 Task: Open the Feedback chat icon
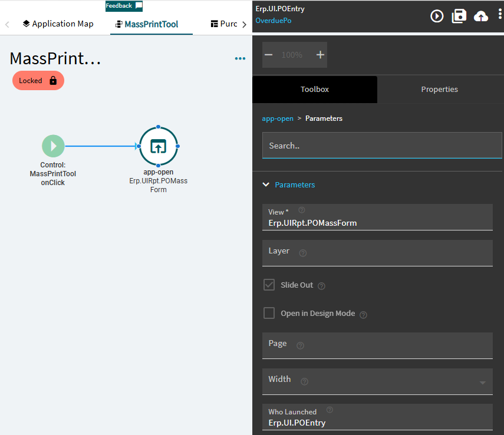[139, 5]
